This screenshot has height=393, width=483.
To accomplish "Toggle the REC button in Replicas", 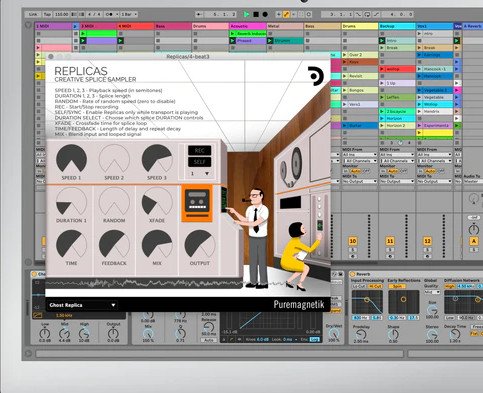I will point(199,151).
